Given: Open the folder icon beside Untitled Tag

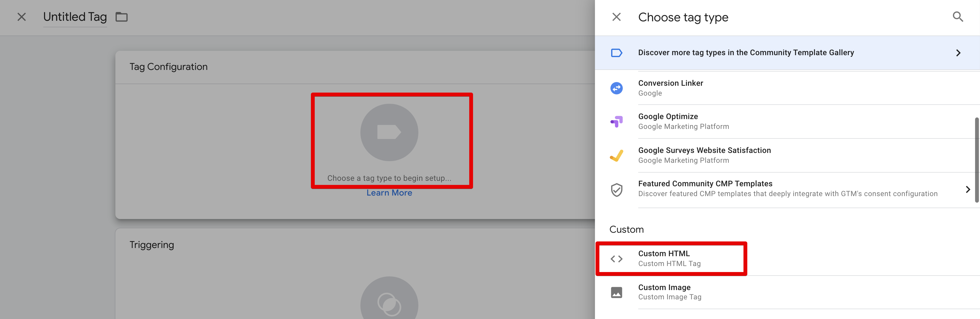Looking at the screenshot, I should [121, 17].
